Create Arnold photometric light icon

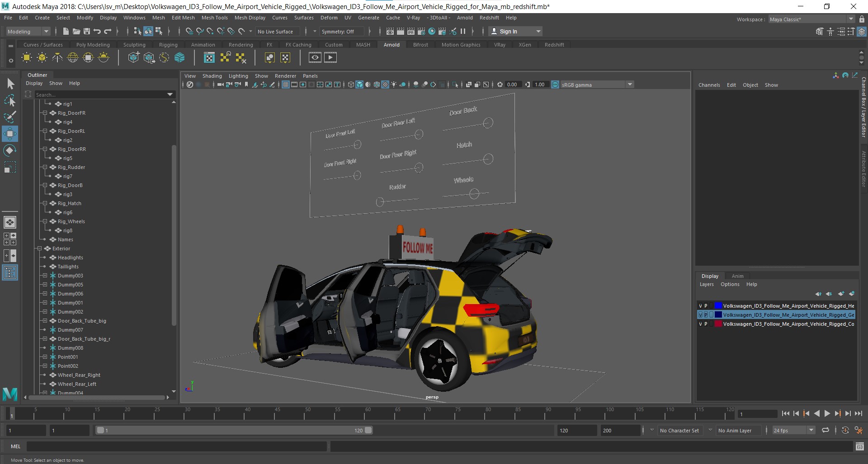[57, 57]
